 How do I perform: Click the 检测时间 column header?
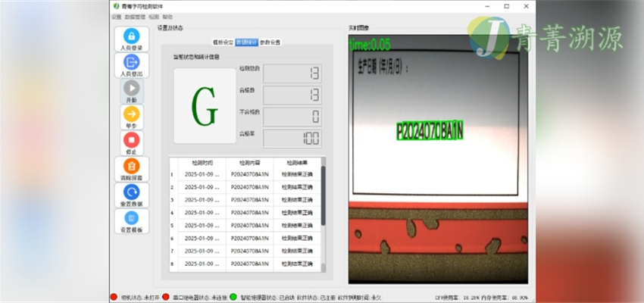click(203, 162)
